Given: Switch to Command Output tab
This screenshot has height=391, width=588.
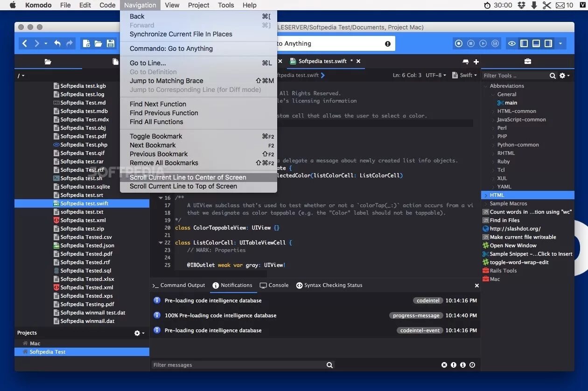Looking at the screenshot, I should (179, 286).
